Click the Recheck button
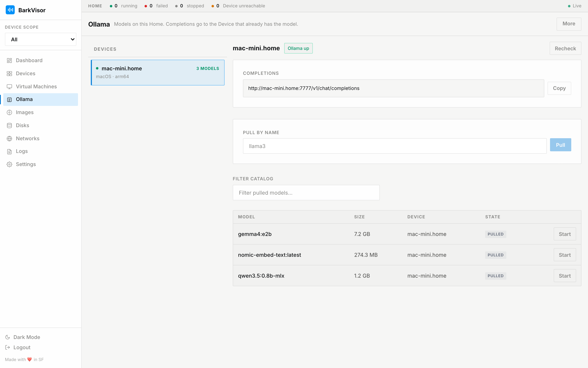 (x=565, y=48)
